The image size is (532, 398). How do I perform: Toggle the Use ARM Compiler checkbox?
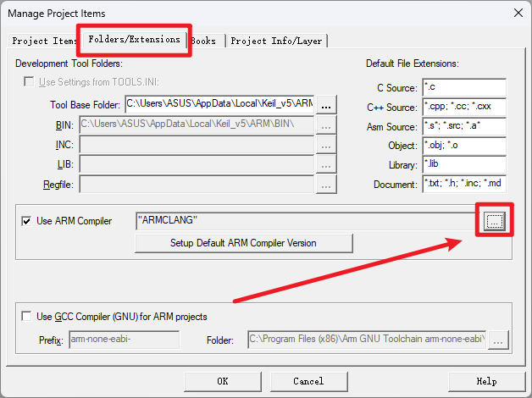(x=28, y=221)
